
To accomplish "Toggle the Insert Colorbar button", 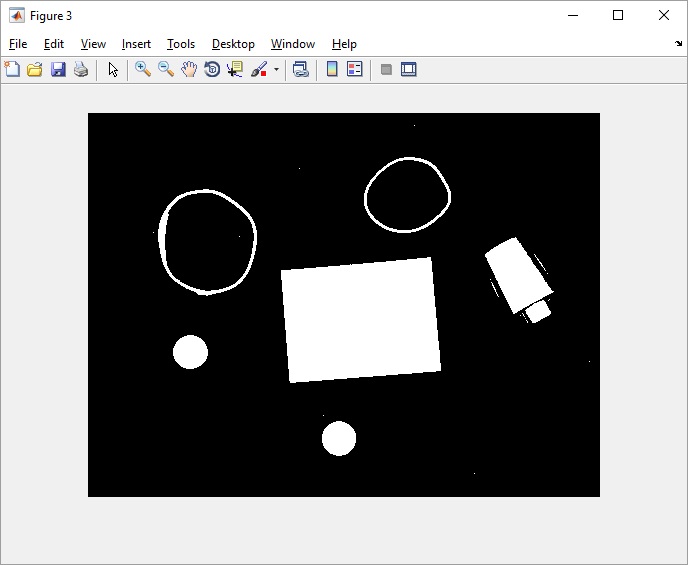I will (x=332, y=69).
